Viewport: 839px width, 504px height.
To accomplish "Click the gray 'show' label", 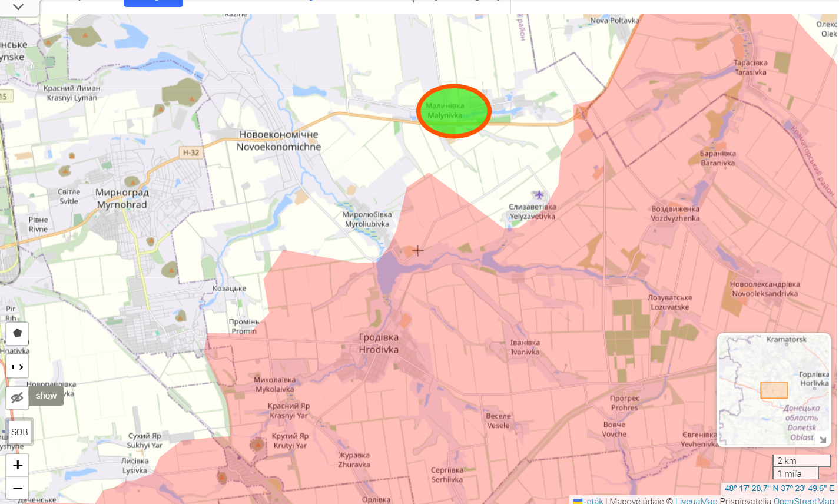I will [46, 396].
